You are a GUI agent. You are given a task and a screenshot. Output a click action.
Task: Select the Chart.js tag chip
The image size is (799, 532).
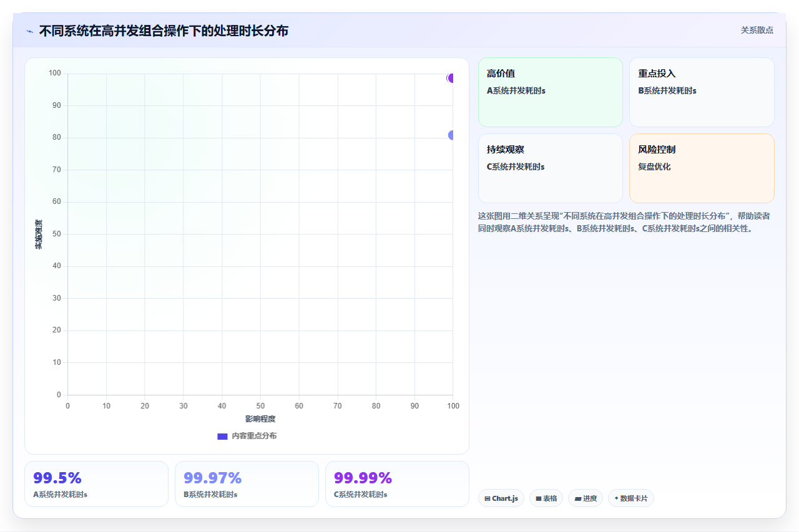[501, 498]
